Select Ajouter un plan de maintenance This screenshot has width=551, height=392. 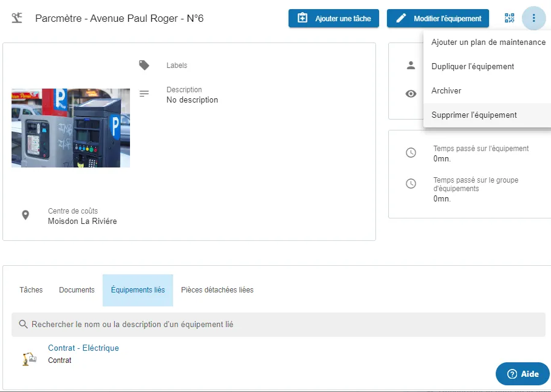(488, 42)
